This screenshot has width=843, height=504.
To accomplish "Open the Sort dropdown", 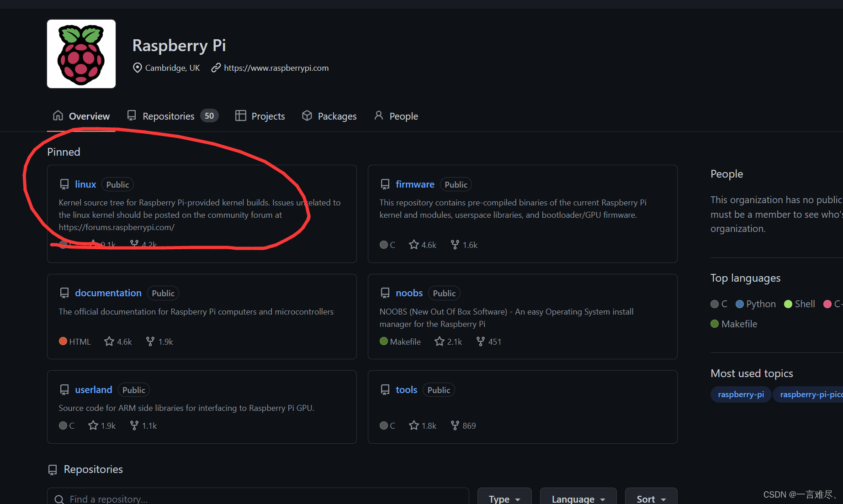I will pos(651,497).
